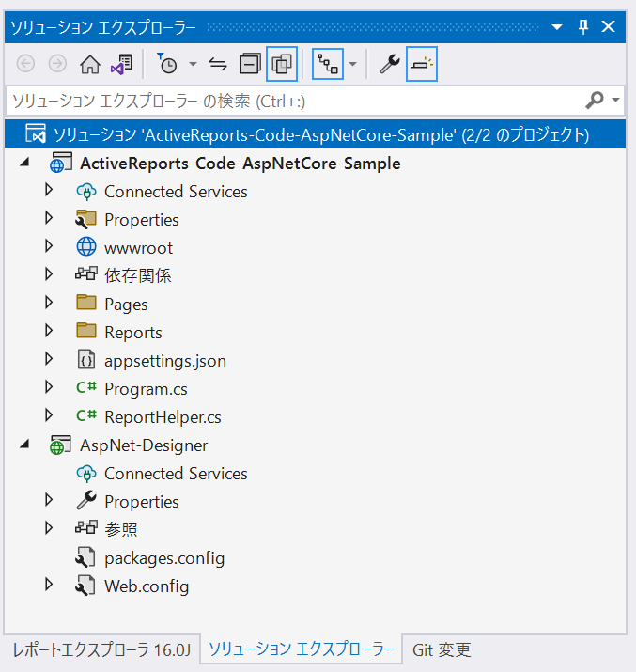Image resolution: width=636 pixels, height=672 pixels.
Task: Select wwwroot label
Action: pyautogui.click(x=138, y=248)
